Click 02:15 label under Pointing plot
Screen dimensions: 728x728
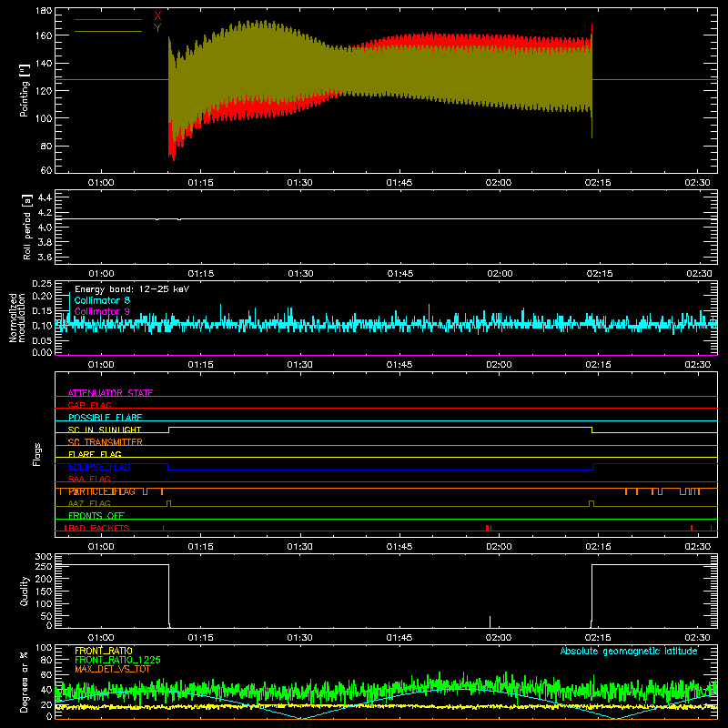click(598, 183)
